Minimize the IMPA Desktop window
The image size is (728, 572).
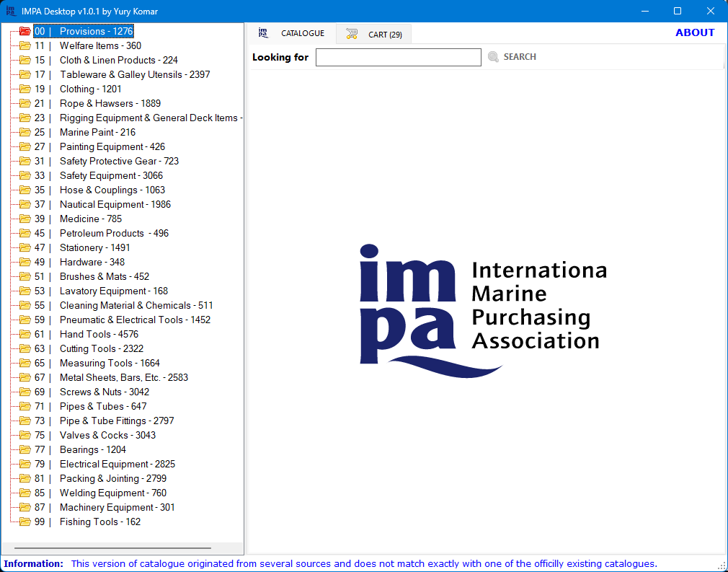[x=645, y=11]
